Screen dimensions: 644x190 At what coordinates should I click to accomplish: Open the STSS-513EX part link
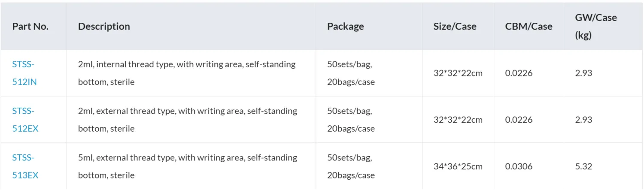(x=25, y=166)
